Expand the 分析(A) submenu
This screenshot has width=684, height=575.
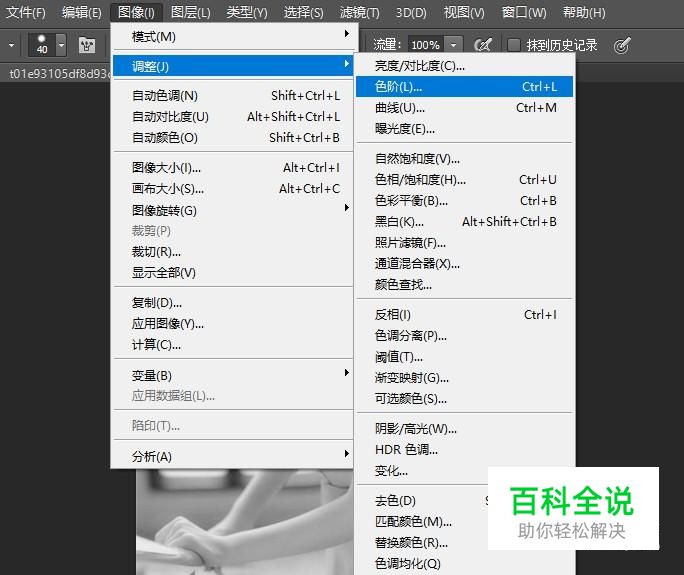(232, 456)
